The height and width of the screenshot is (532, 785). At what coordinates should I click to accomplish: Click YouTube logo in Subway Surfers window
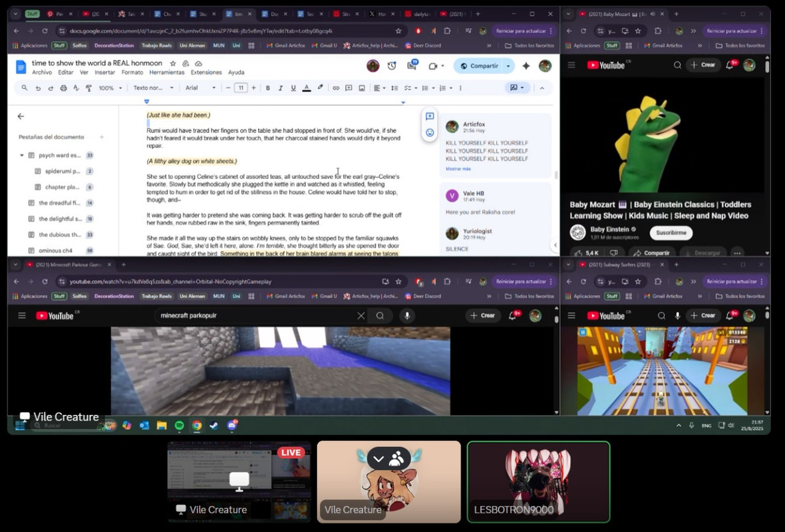point(606,316)
